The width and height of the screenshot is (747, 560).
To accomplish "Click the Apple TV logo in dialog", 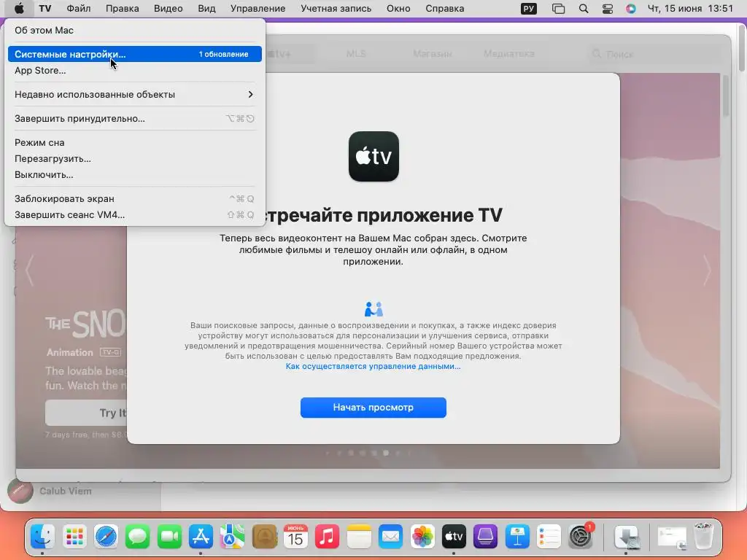I will click(373, 156).
